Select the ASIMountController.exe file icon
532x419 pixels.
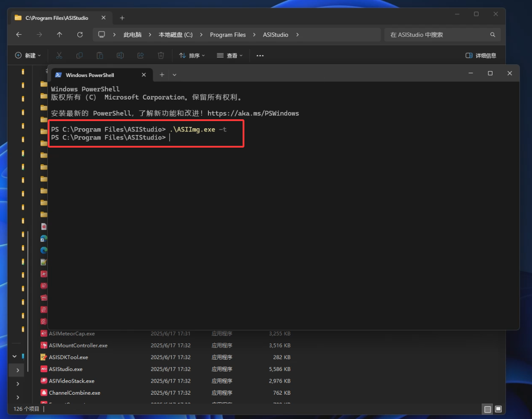click(44, 345)
